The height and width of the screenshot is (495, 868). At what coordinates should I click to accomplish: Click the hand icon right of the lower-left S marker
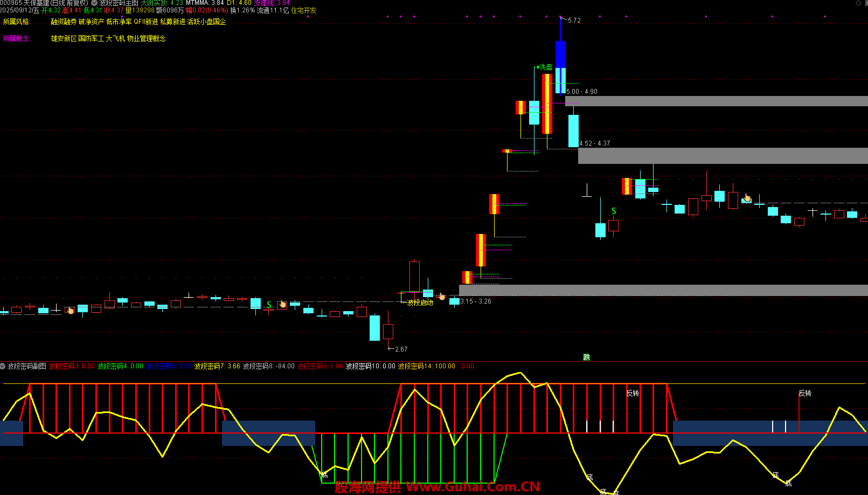tap(283, 305)
